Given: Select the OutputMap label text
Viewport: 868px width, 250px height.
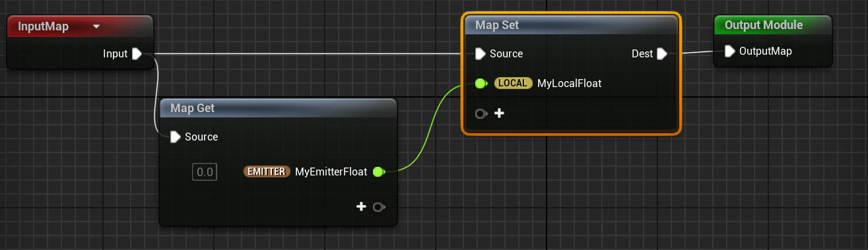Looking at the screenshot, I should pos(765,51).
